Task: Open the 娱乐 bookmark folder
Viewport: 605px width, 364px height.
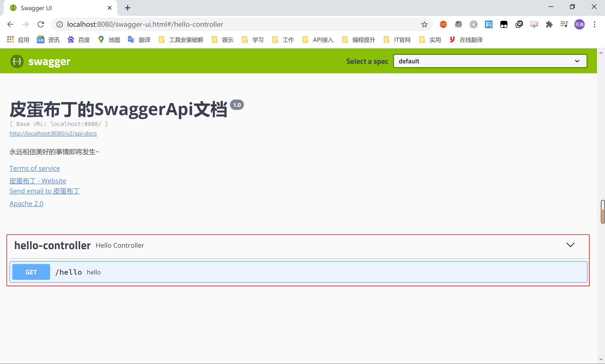Action: 222,40
